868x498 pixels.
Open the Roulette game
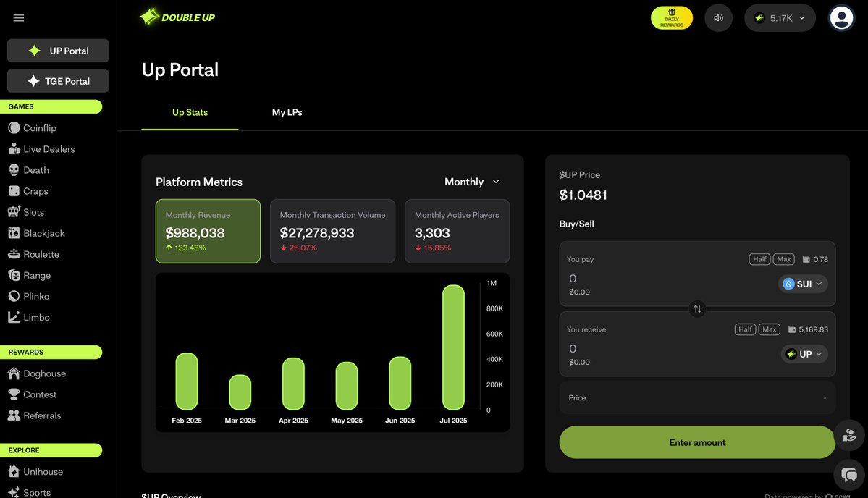[x=34, y=254]
